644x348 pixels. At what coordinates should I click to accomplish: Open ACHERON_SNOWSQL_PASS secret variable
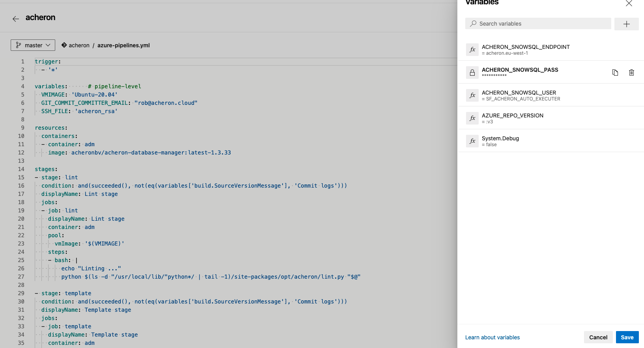551,72
